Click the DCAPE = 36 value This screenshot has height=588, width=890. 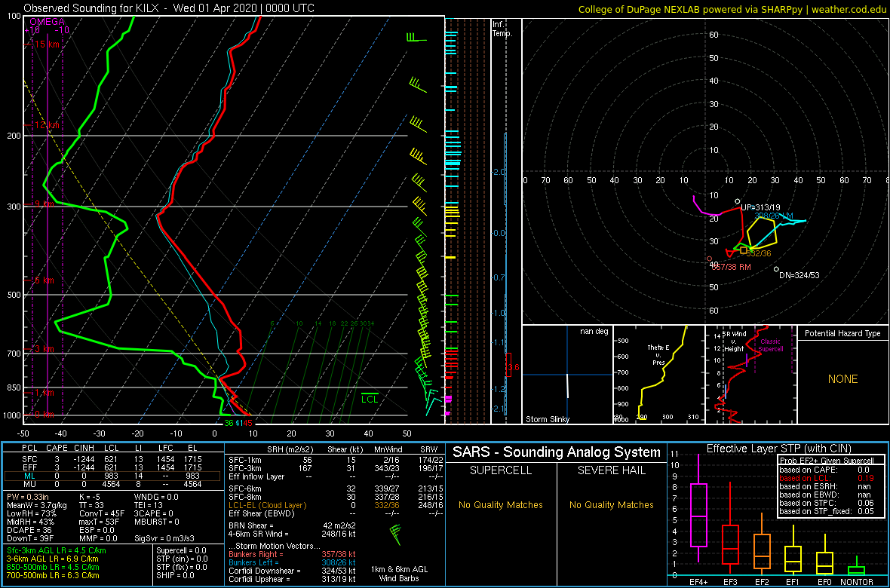pos(29,530)
